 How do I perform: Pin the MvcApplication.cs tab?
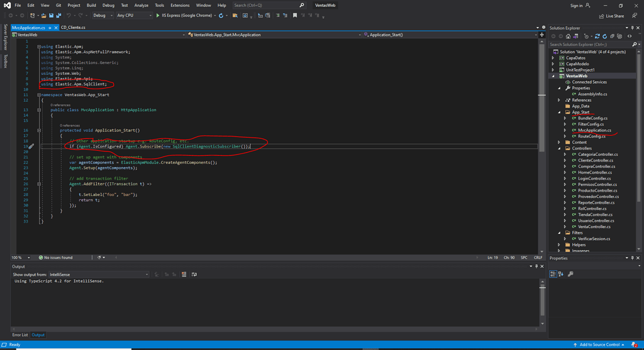coord(50,28)
